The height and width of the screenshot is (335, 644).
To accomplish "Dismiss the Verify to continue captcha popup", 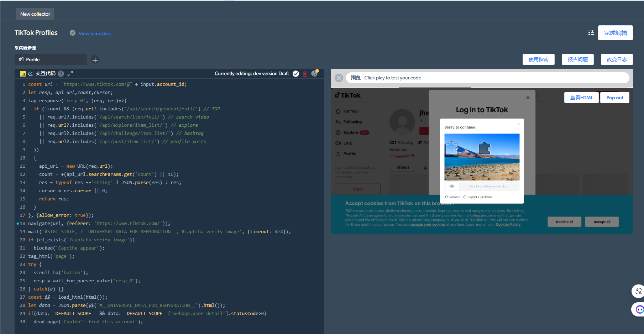I will click(x=519, y=124).
